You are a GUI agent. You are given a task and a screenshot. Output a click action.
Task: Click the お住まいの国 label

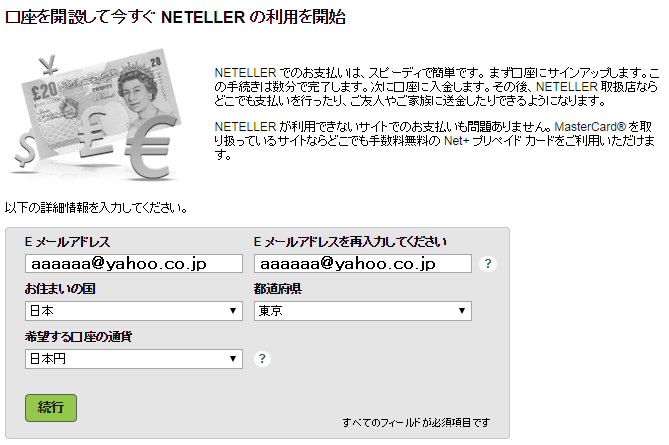click(60, 289)
